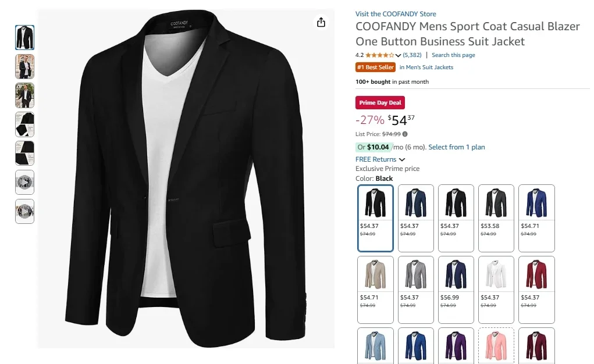
Task: Open the video play thumbnail in sidebar
Action: [24, 182]
